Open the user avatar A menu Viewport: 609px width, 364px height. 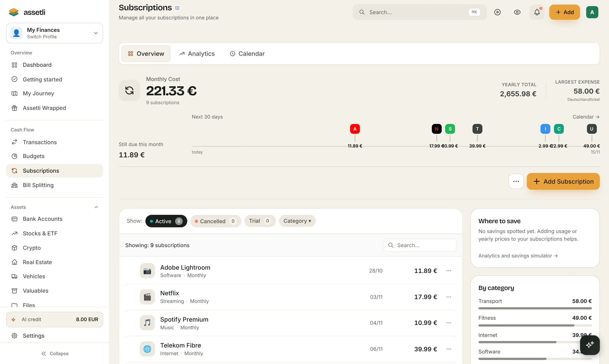point(592,12)
